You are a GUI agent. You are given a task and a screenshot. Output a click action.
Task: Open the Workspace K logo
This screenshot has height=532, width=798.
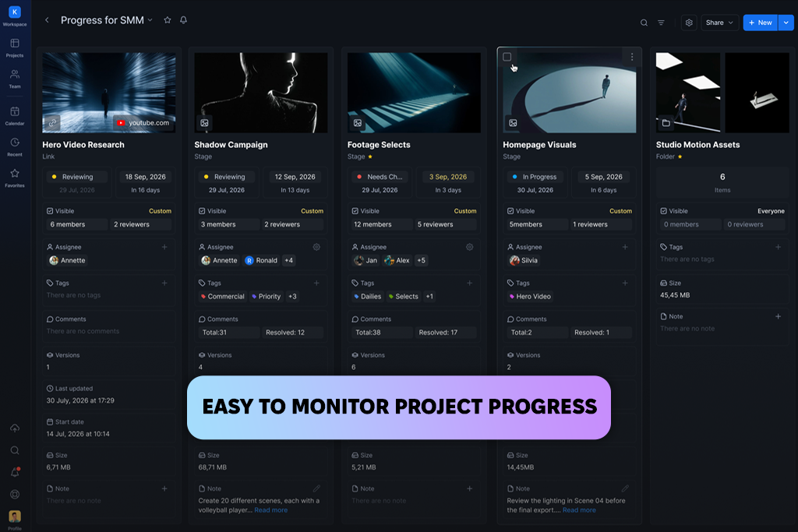click(15, 12)
